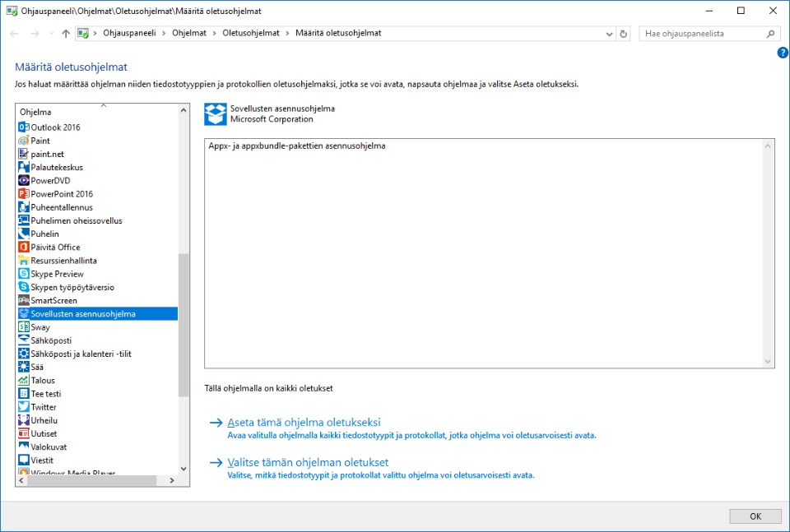The image size is (790, 532).
Task: Click Määritä oletusohjelmat breadcrumb
Action: coord(338,33)
